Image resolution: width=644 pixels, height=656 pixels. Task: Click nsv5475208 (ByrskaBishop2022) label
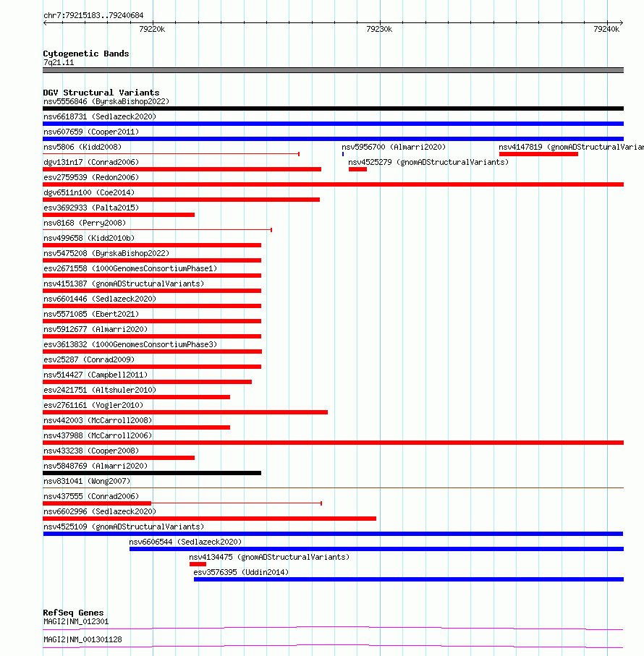(106, 254)
